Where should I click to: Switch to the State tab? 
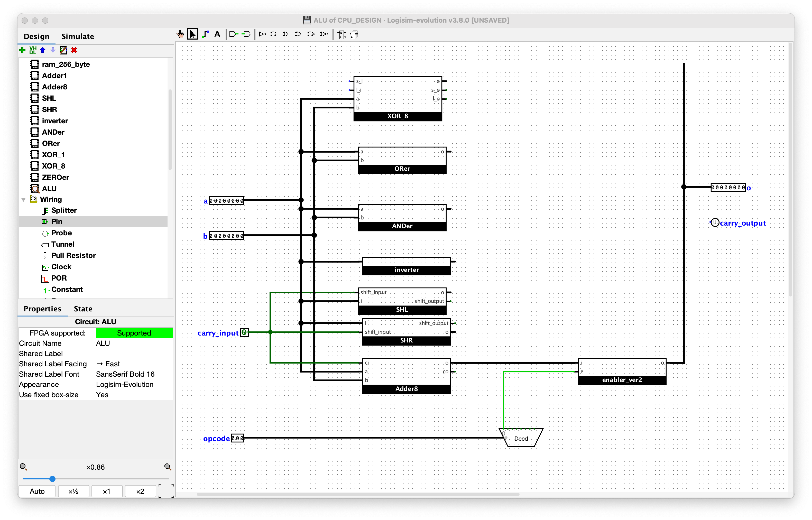pyautogui.click(x=83, y=309)
